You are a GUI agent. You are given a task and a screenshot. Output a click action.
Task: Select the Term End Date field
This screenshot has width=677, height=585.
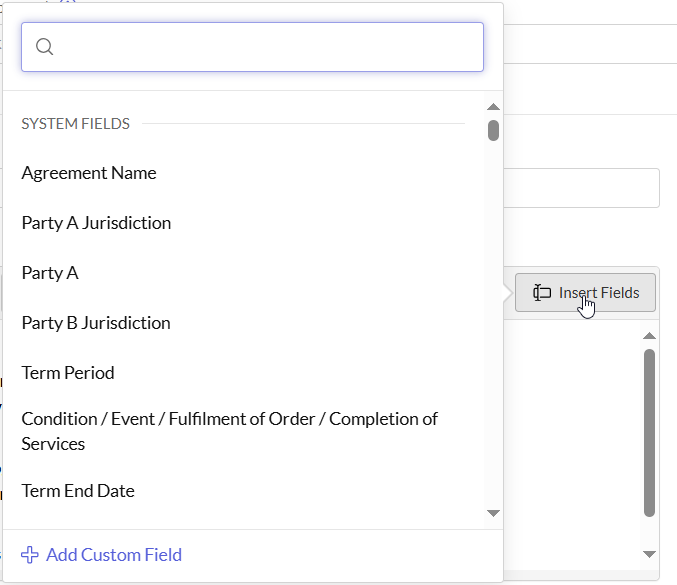pos(78,491)
